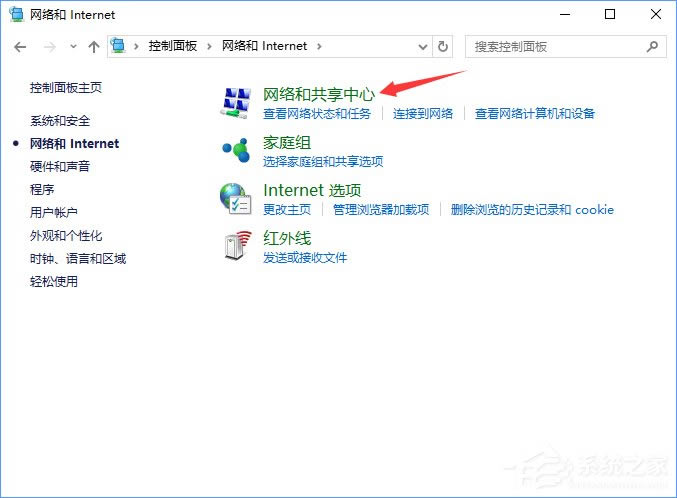Click the search magnifier icon
This screenshot has height=498, width=677.
coord(652,46)
